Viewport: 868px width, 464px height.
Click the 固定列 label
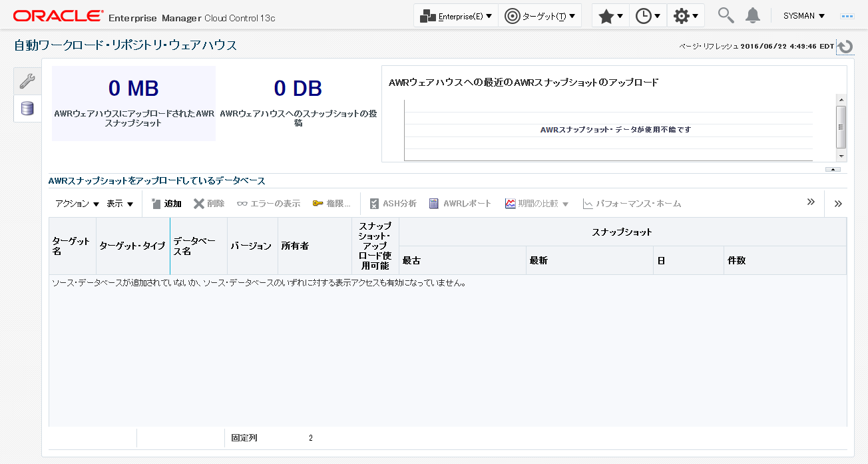(x=244, y=438)
